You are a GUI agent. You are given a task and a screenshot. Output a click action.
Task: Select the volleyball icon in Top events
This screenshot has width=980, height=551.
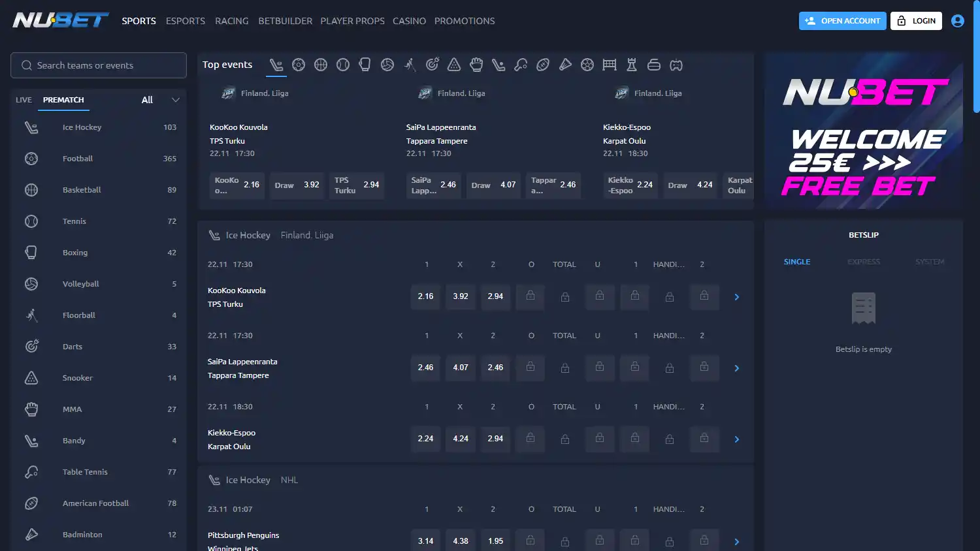coord(387,65)
